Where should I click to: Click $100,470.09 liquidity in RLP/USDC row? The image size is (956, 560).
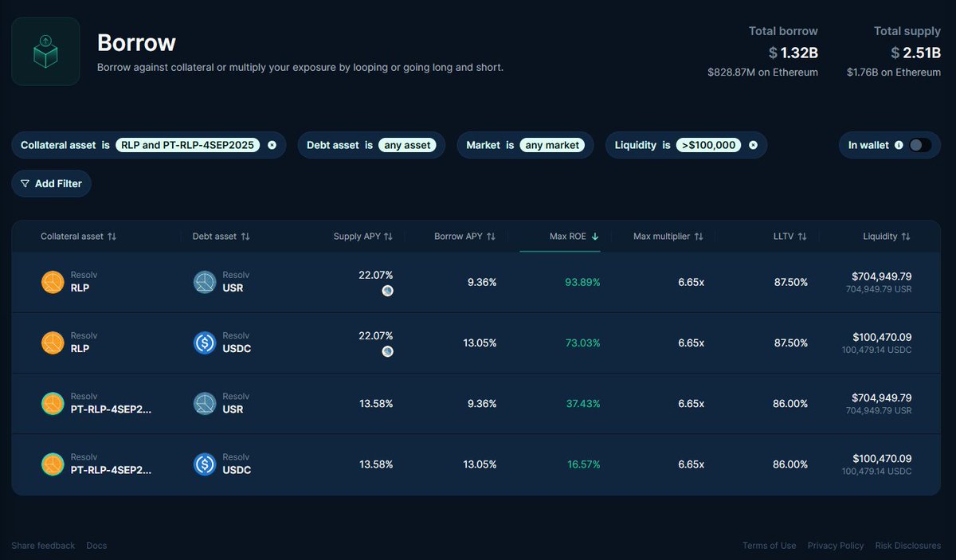(x=882, y=337)
